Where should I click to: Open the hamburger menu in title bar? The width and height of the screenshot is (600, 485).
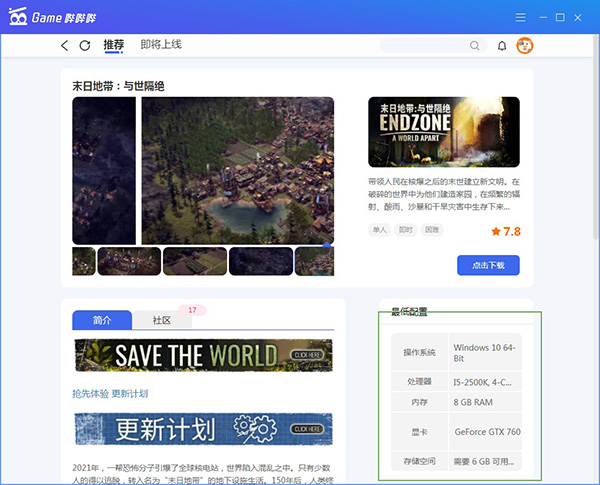pos(520,17)
